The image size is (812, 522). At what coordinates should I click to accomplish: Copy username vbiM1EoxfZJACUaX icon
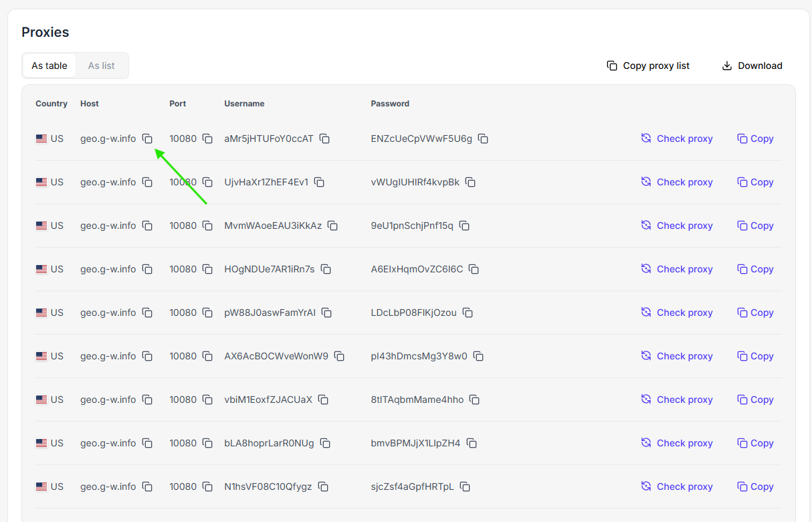point(323,400)
